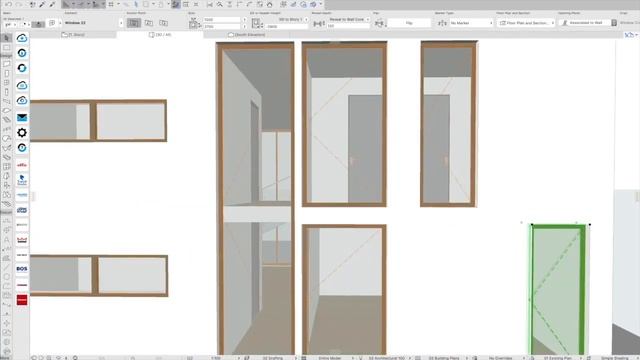Click the window height size field
Screen dimensions: 640x360
tap(222, 27)
